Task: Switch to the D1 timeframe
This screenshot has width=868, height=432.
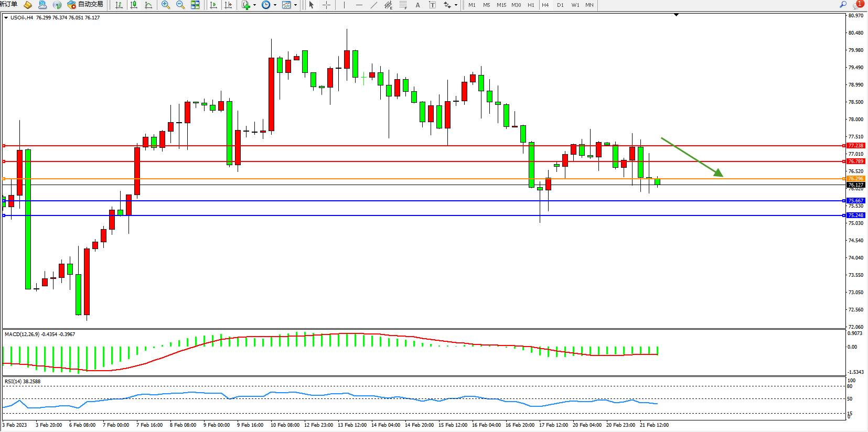Action: (x=560, y=5)
